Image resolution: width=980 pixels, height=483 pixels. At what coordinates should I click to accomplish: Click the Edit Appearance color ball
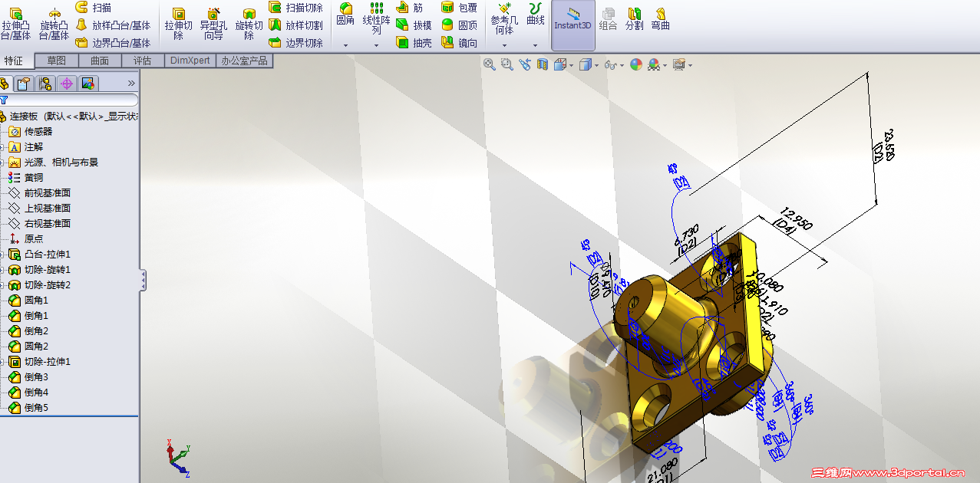pyautogui.click(x=636, y=65)
